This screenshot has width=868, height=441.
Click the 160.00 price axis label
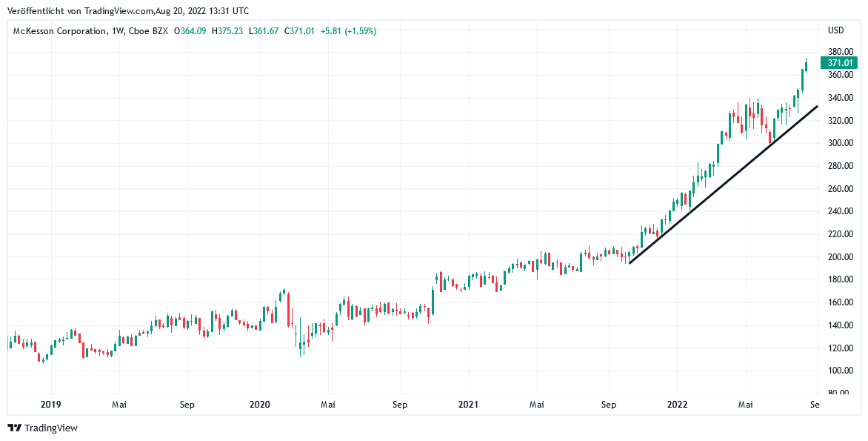(840, 302)
